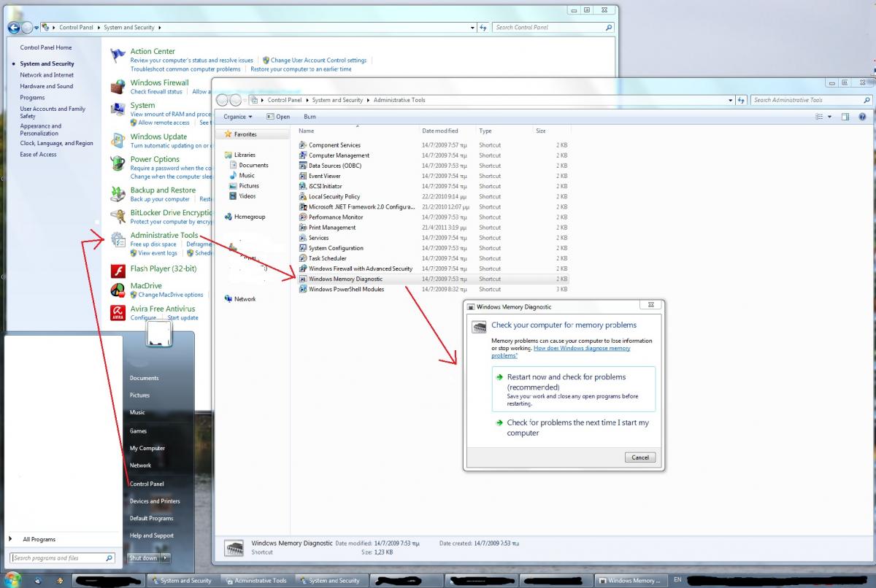Viewport: 876px width, 588px height.
Task: Toggle the Explorer preview pane icon
Action: click(845, 117)
